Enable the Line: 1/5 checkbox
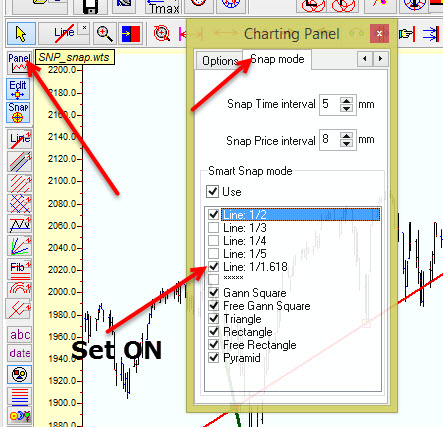Image resolution: width=443 pixels, height=427 pixels. pos(213,254)
